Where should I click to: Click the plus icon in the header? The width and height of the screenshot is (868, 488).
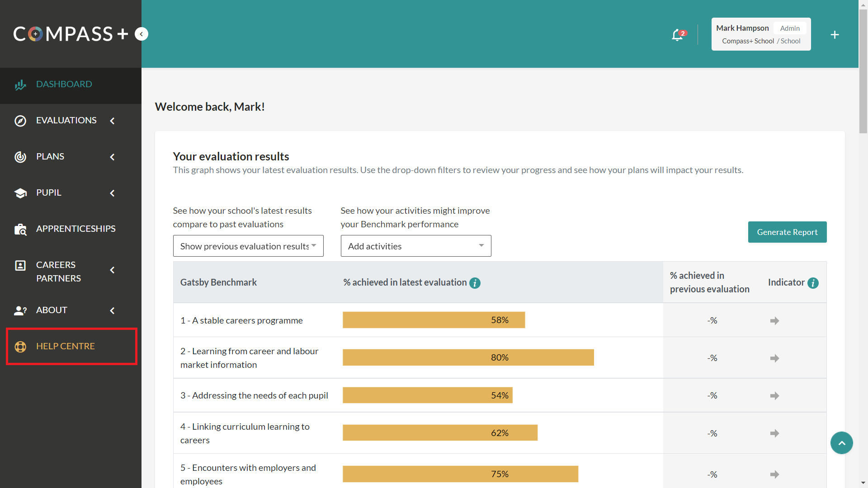[835, 35]
